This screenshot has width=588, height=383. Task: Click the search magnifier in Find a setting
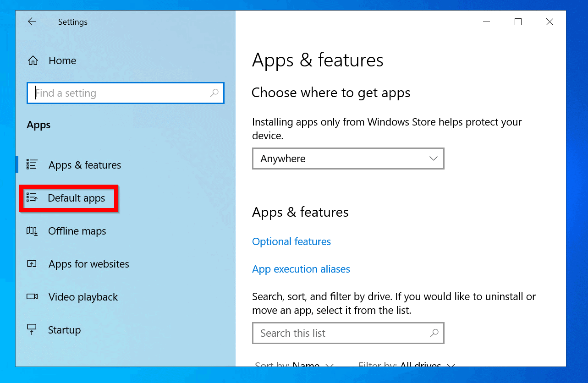(x=214, y=93)
